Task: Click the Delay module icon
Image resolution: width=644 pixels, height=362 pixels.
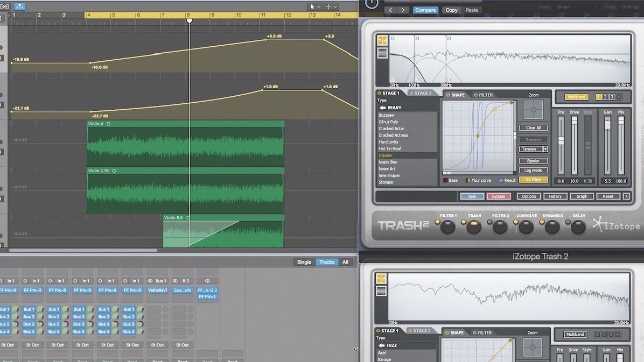Action: [x=577, y=227]
